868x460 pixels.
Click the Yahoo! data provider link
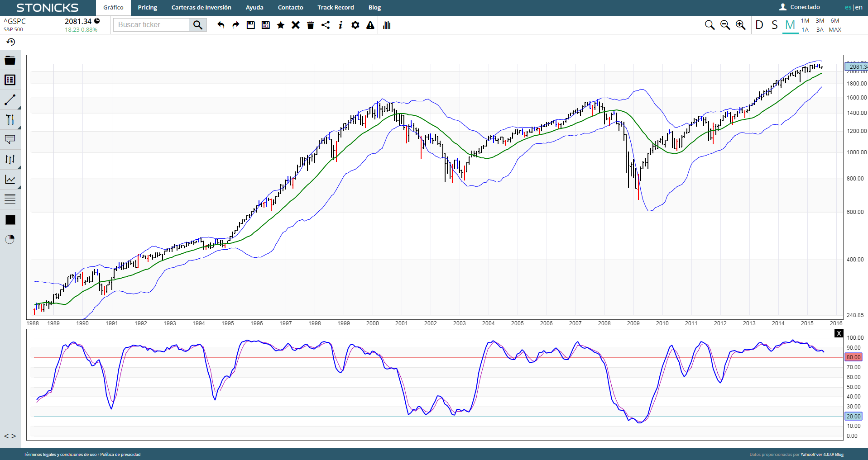click(x=807, y=455)
